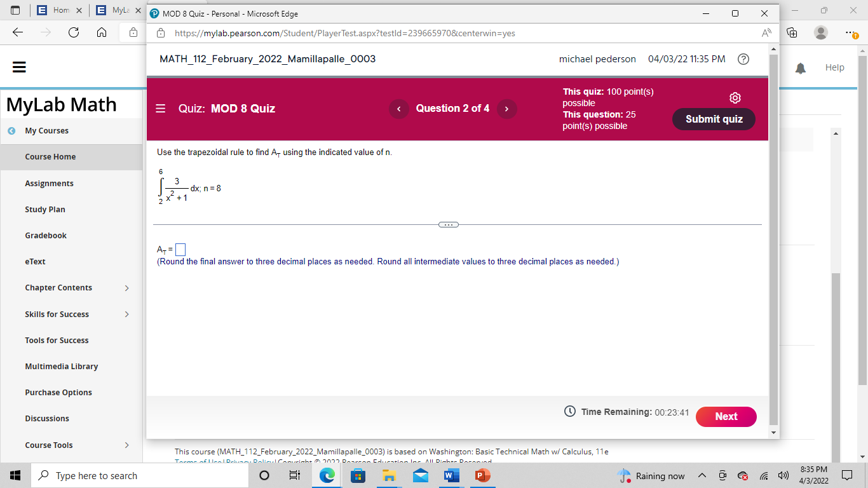Open the Windows Start menu
Viewport: 868px width, 488px height.
[x=15, y=475]
